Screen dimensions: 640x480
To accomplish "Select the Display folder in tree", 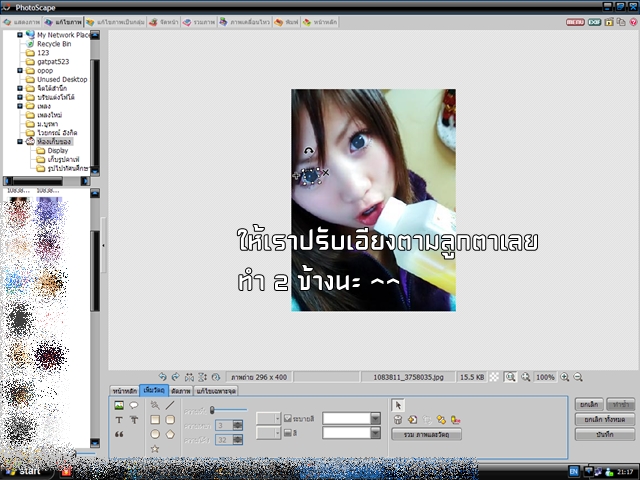I will point(58,151).
